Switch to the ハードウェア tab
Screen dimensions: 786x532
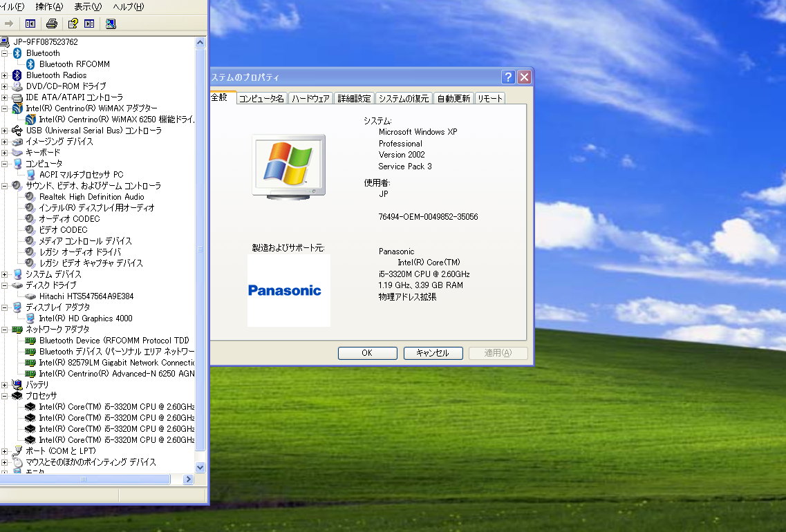pos(310,98)
